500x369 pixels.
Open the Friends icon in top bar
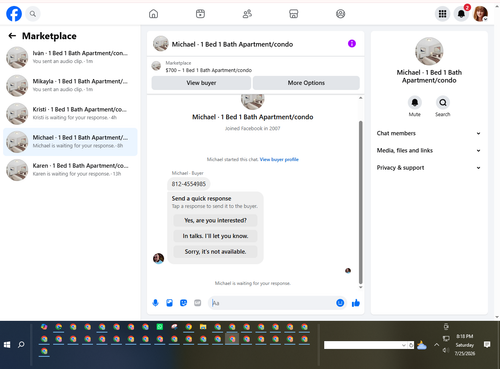(x=247, y=14)
